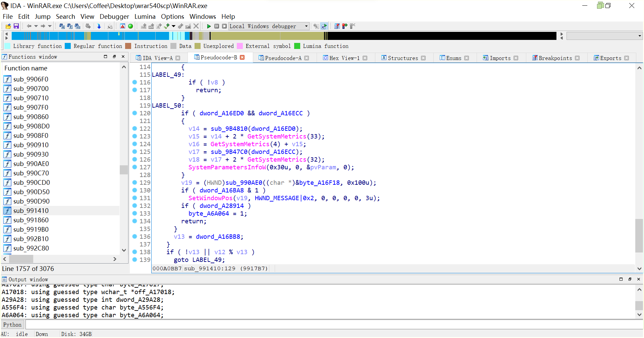
Task: Open dropdown arrow beside the green plus icon
Action: (173, 26)
